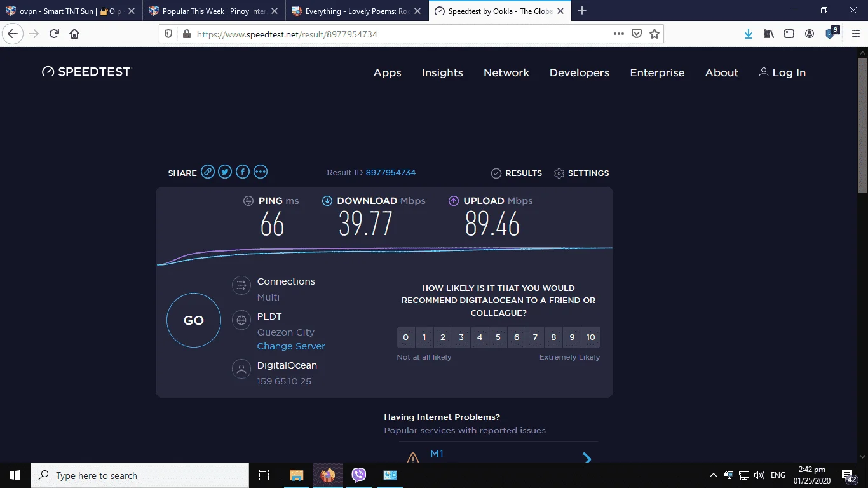
Task: Open the Network menu
Action: click(506, 72)
